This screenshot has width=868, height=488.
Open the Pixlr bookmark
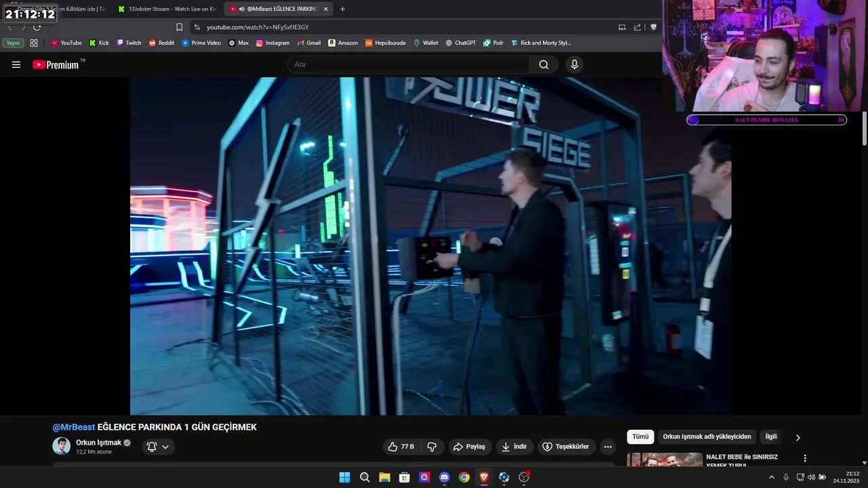493,43
